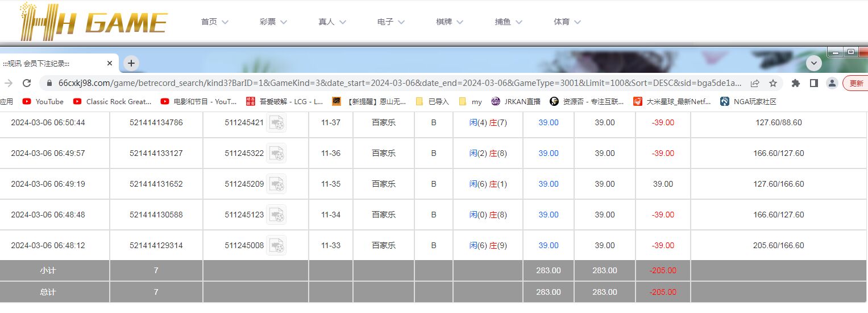Click blue 39.00 in the 06:49:57 row
This screenshot has width=868, height=313.
pyautogui.click(x=549, y=153)
